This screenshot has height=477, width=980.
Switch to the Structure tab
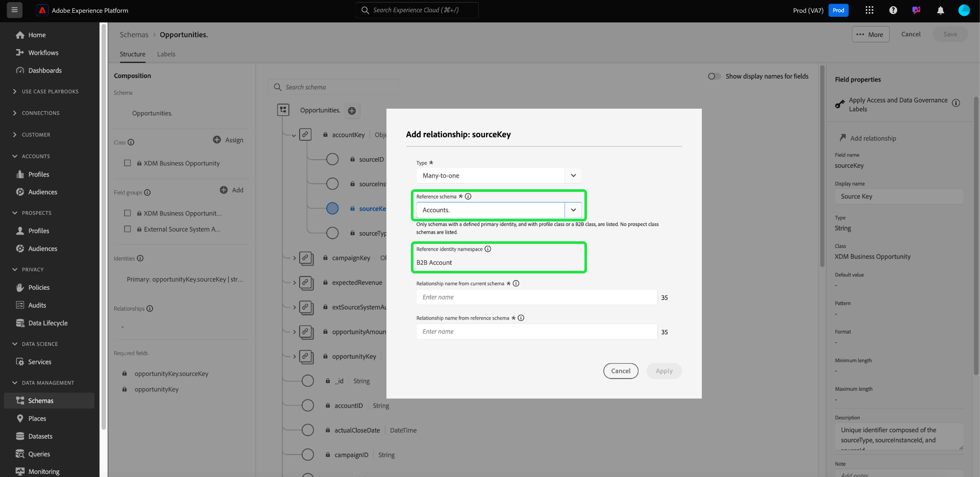[133, 54]
